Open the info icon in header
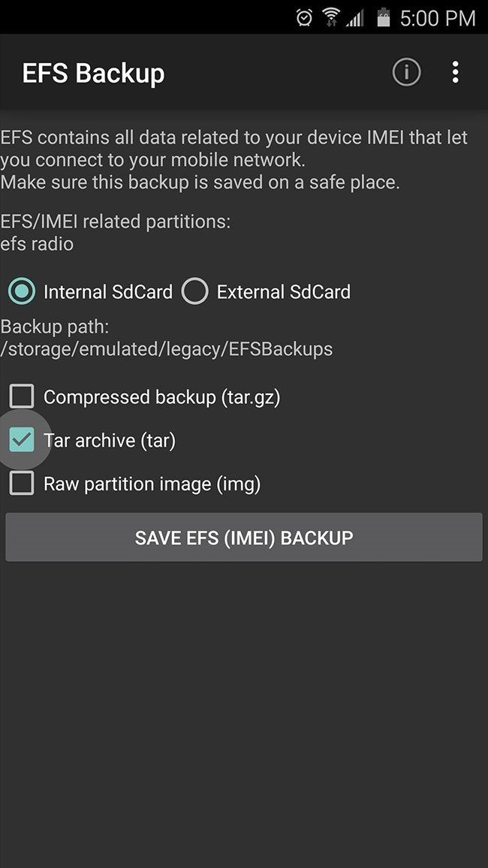This screenshot has height=868, width=488. pos(407,72)
